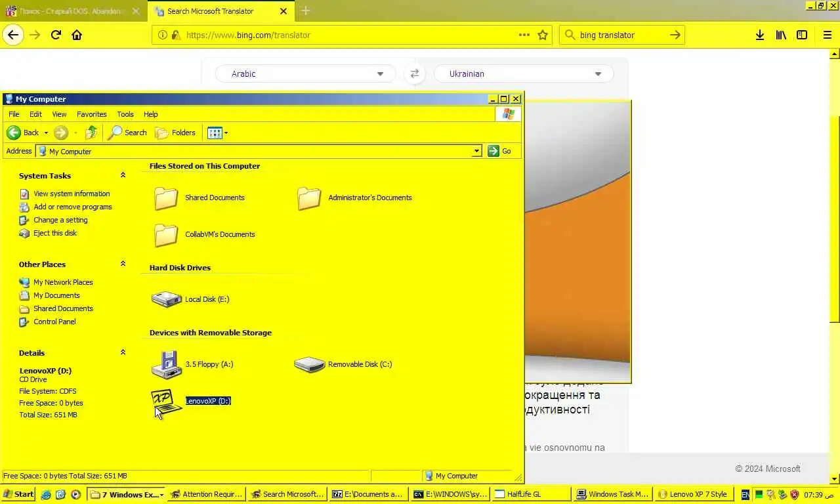Show Firefox downloads arrow icon

pyautogui.click(x=760, y=35)
